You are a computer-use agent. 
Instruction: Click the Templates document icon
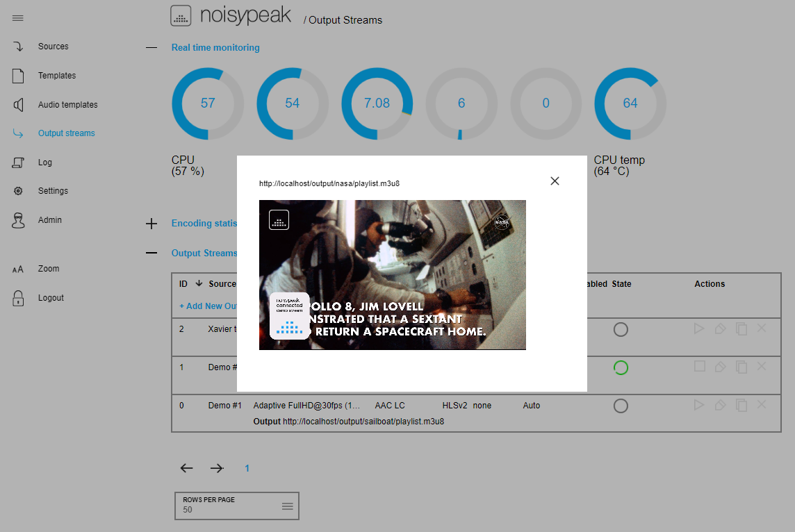[x=18, y=76]
